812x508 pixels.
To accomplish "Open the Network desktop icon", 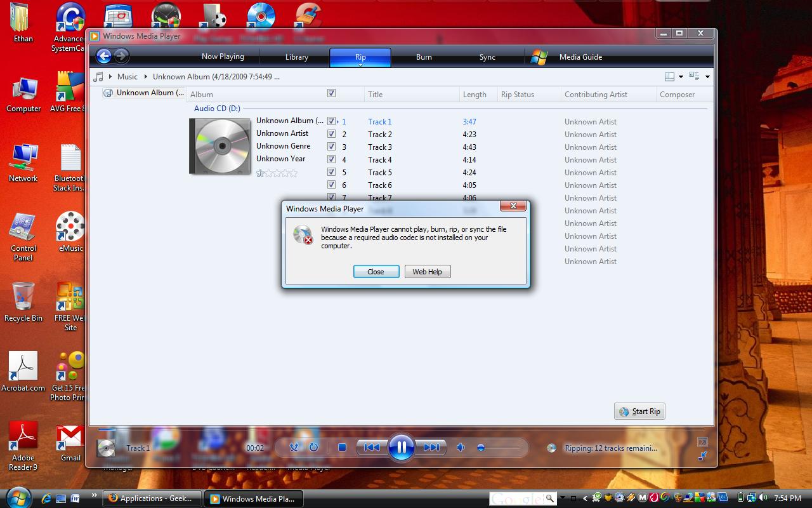I will point(23,163).
